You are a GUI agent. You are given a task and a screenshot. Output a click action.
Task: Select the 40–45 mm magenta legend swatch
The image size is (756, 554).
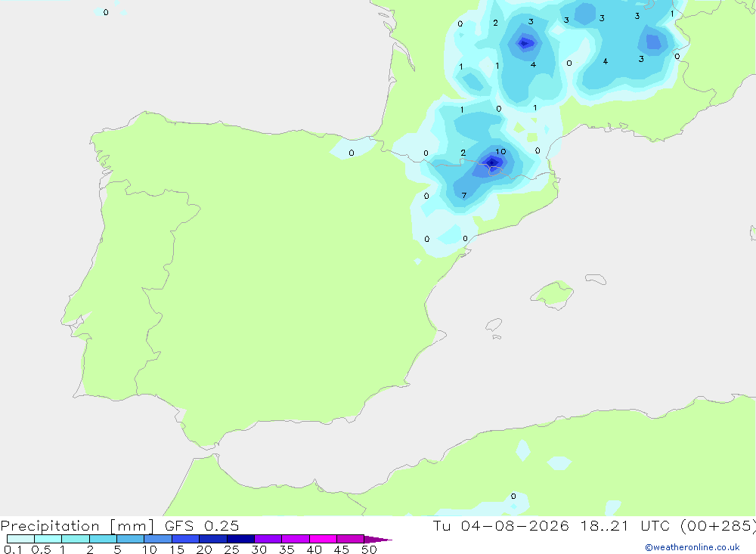click(x=323, y=539)
